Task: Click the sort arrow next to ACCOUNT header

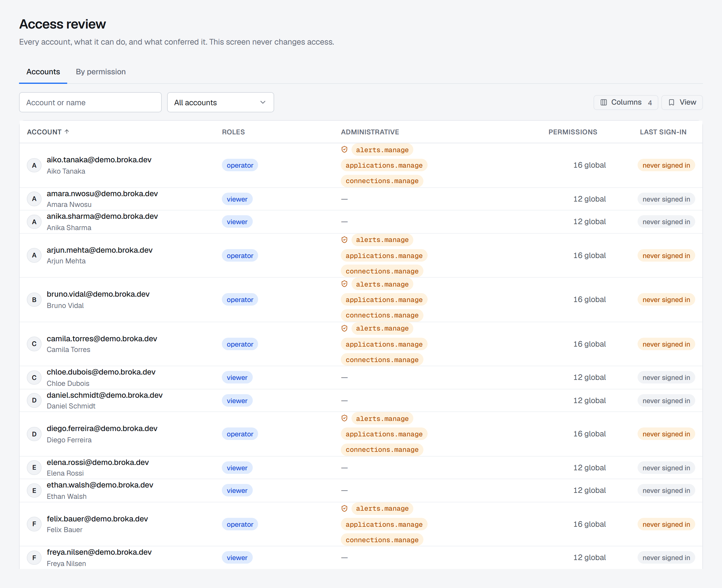Action: (67, 132)
